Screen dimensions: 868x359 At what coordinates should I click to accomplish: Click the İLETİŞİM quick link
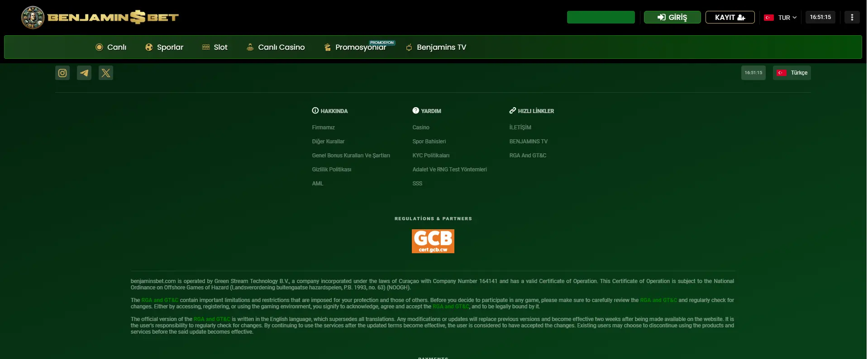tap(520, 128)
